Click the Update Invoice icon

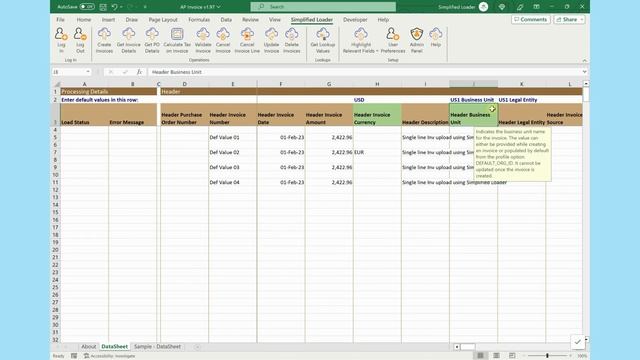(x=271, y=40)
